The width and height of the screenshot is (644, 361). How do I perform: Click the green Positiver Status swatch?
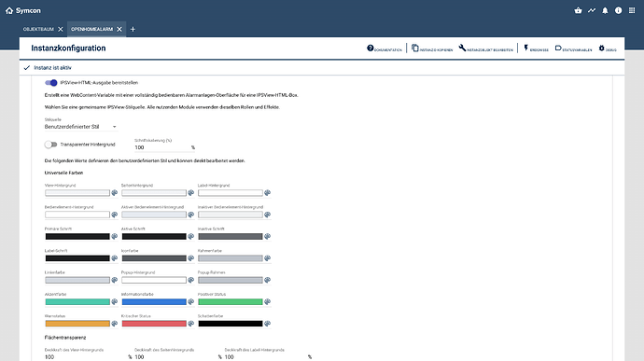(231, 302)
